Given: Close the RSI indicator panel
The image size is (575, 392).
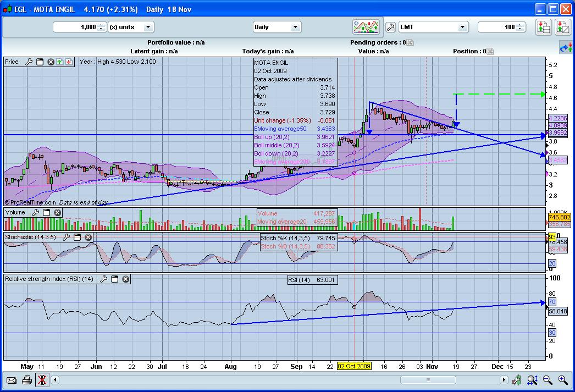Looking at the screenshot, I should [126, 279].
